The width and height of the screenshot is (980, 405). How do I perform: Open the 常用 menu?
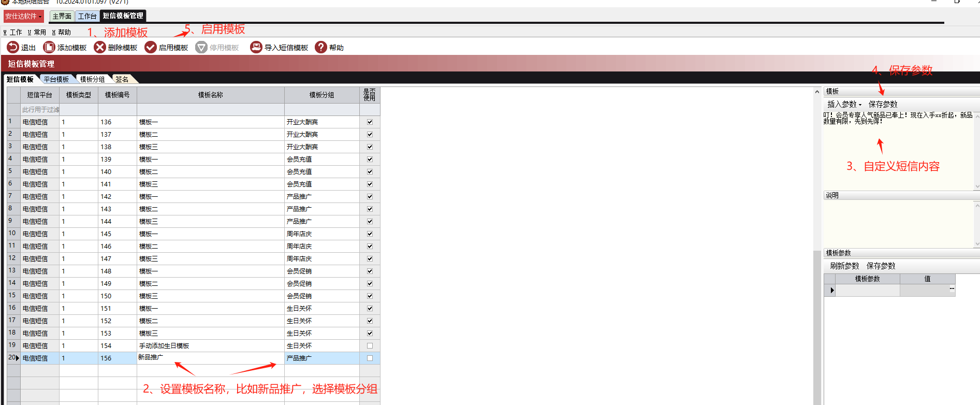37,32
